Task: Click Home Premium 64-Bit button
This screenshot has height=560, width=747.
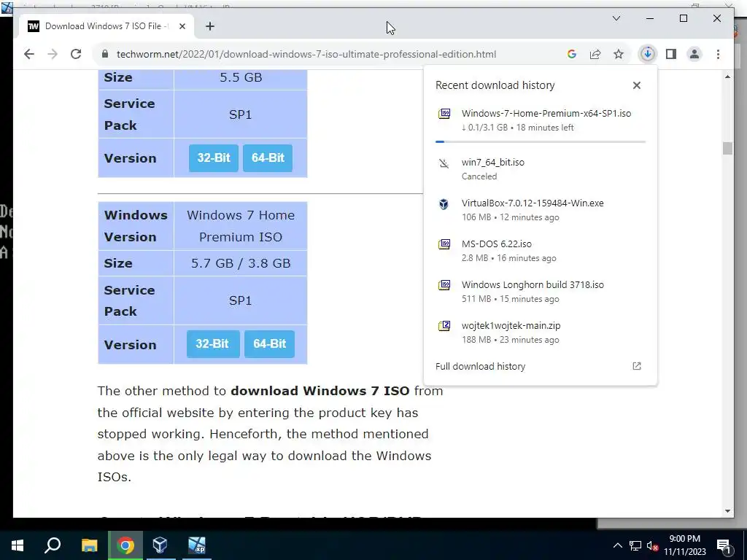Action: point(269,344)
